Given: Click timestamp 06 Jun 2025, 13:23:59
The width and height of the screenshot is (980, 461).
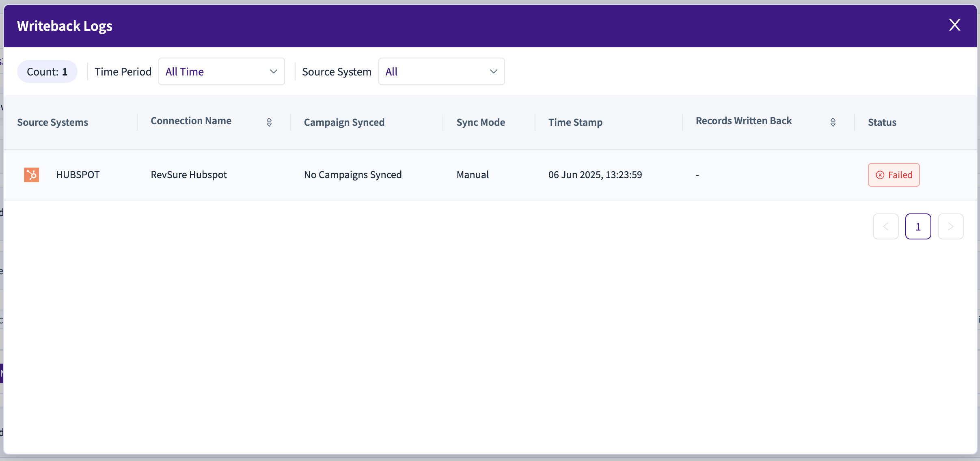Looking at the screenshot, I should click(x=595, y=175).
